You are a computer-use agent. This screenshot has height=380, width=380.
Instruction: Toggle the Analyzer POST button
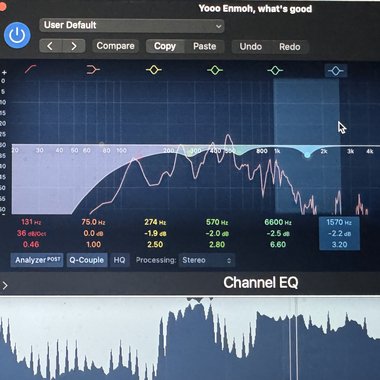tap(37, 260)
